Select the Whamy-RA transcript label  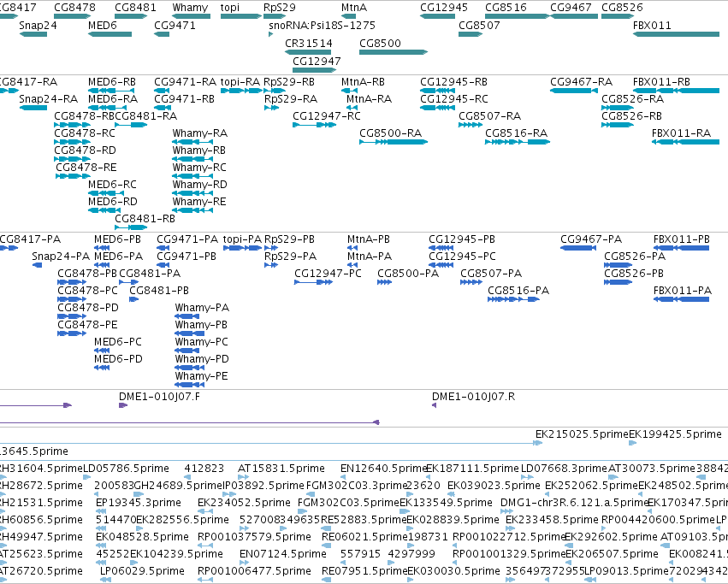(x=199, y=133)
